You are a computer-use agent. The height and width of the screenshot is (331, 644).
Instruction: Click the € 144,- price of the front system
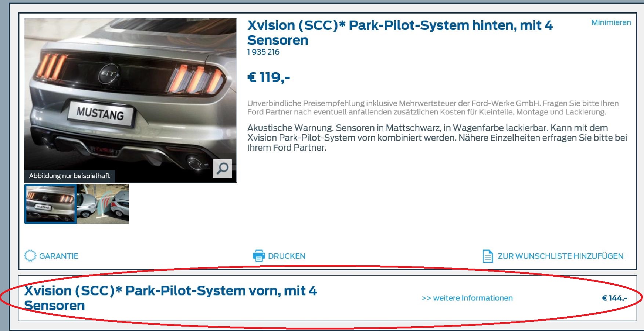click(x=615, y=298)
